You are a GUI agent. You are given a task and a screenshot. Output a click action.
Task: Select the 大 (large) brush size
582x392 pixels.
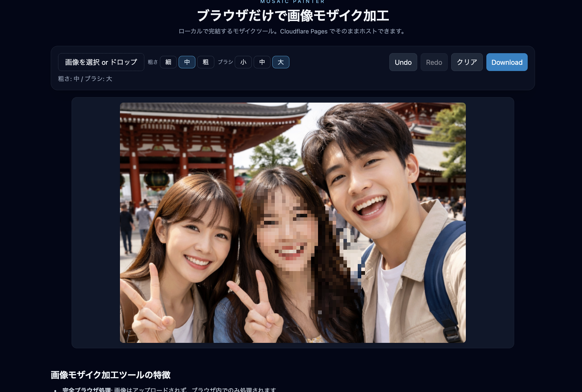(x=280, y=62)
